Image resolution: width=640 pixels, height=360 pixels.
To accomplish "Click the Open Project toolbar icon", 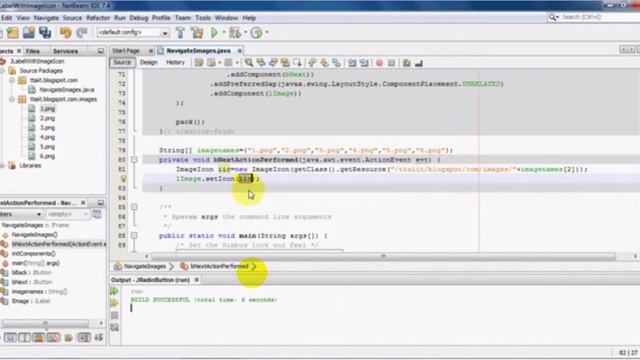I will point(29,32).
